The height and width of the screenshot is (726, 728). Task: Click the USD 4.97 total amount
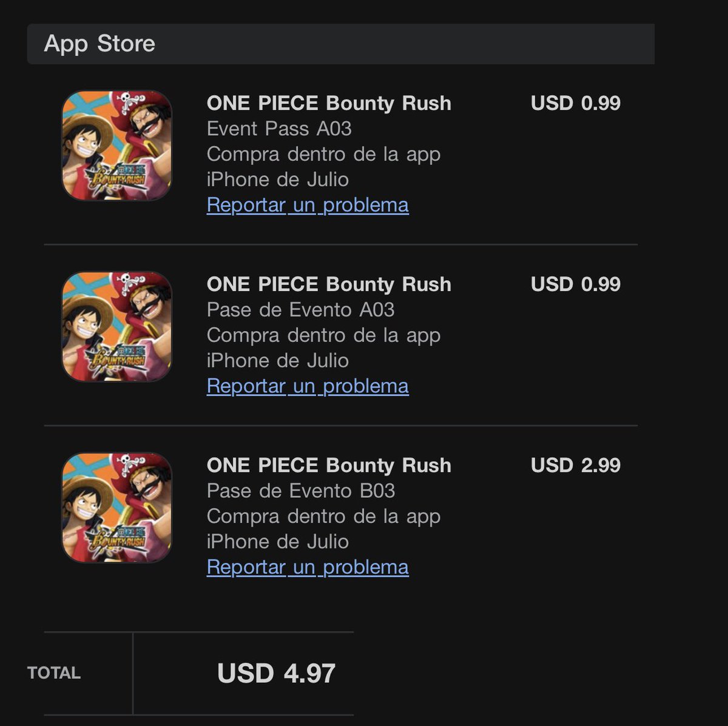[x=276, y=673]
